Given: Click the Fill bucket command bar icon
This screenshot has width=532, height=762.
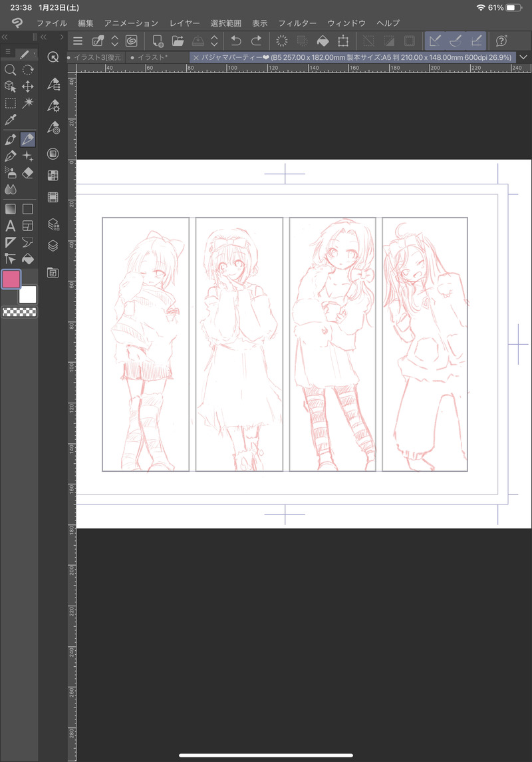Looking at the screenshot, I should 323,41.
